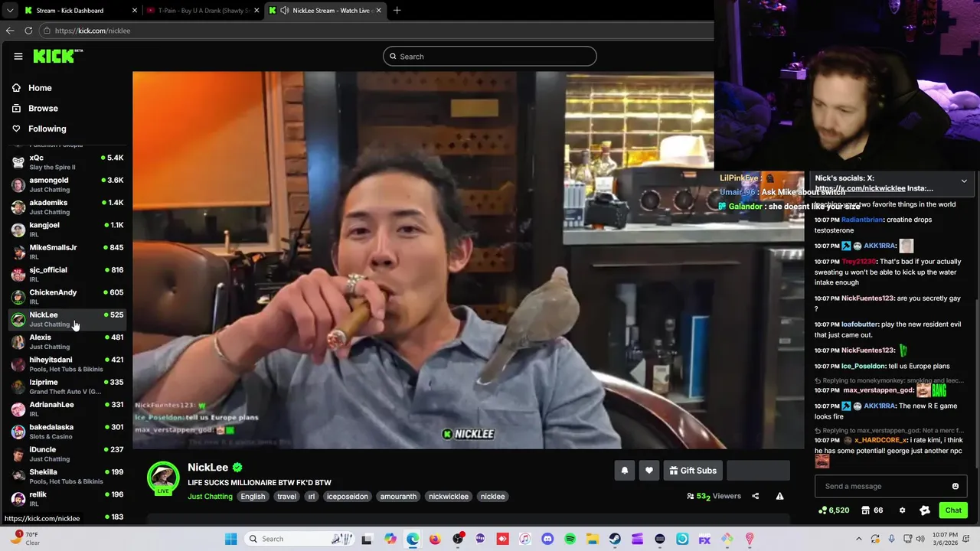Open MikeSmallsJr channel in sidebar
The image size is (980, 551).
[67, 252]
